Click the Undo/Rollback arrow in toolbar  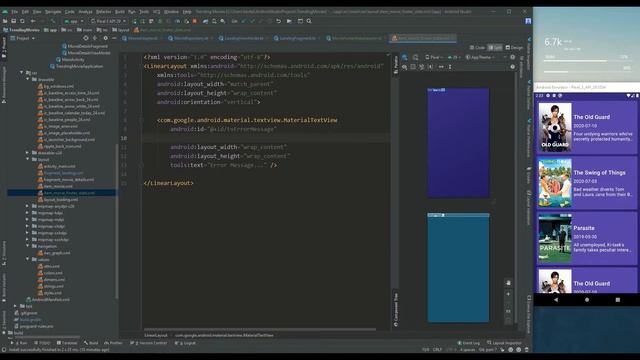pos(278,21)
